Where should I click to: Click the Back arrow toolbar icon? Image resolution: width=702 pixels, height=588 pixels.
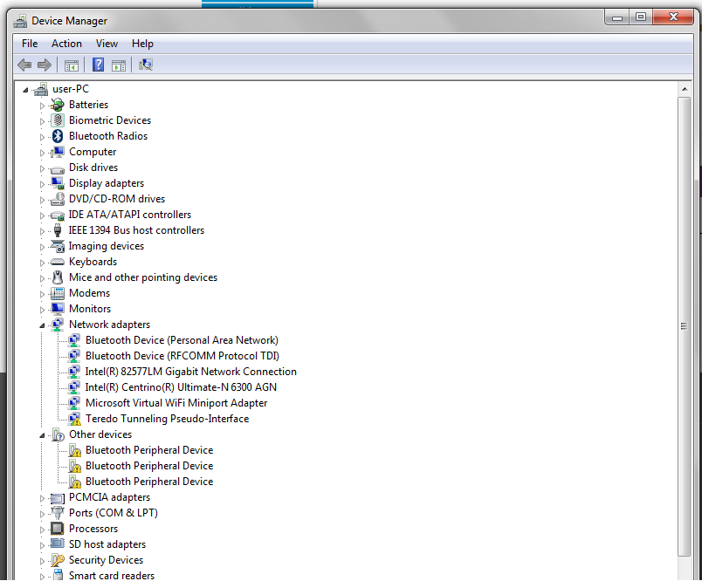pyautogui.click(x=24, y=65)
